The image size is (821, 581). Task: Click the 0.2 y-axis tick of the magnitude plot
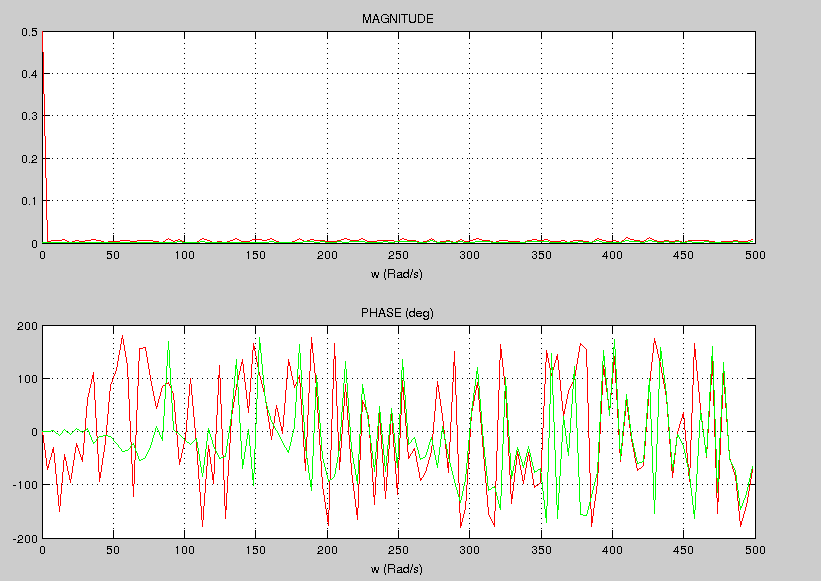29,159
